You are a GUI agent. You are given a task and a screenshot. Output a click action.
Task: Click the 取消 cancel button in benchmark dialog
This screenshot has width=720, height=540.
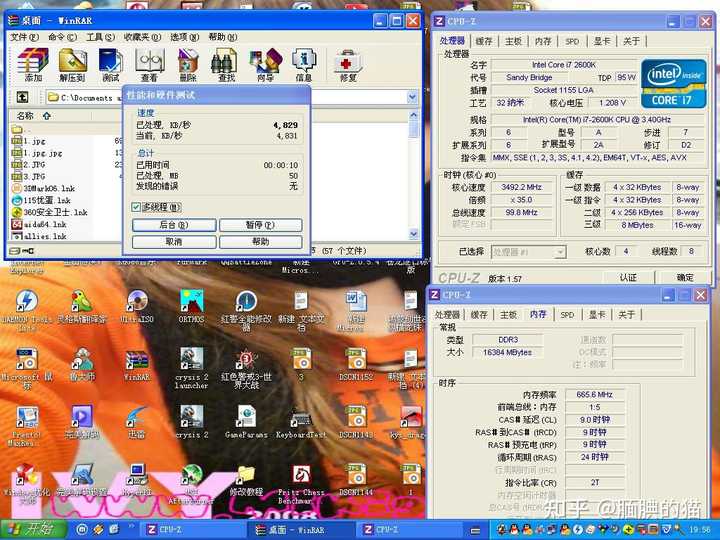pos(174,242)
